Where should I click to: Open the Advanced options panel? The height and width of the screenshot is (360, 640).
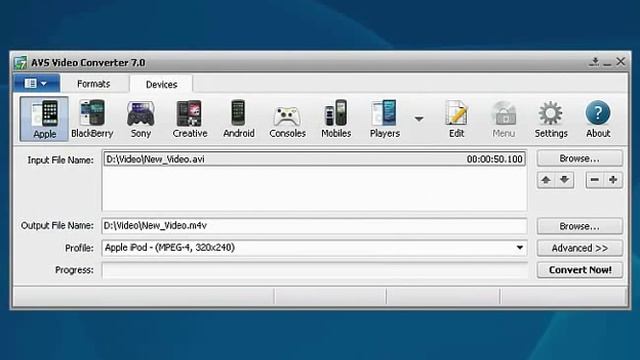pos(580,248)
